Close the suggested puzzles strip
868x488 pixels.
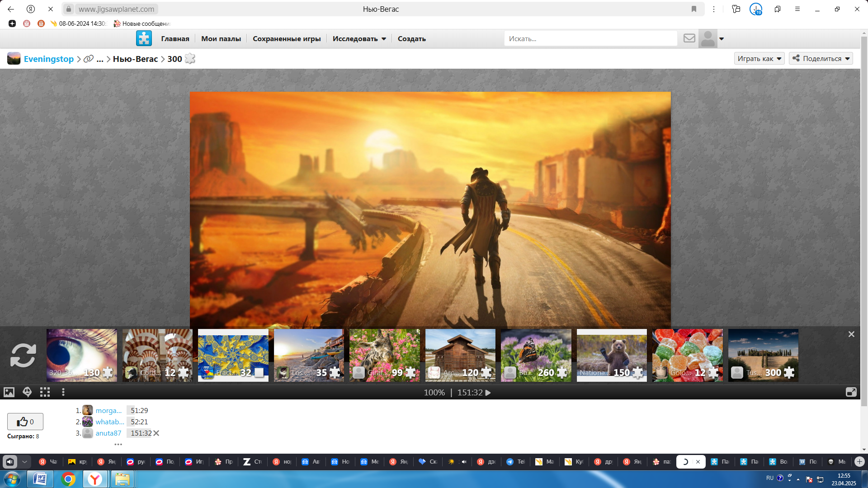point(851,334)
